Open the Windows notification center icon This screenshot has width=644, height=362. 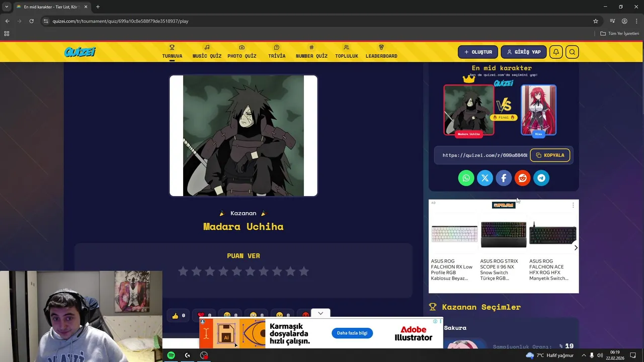[633, 355]
